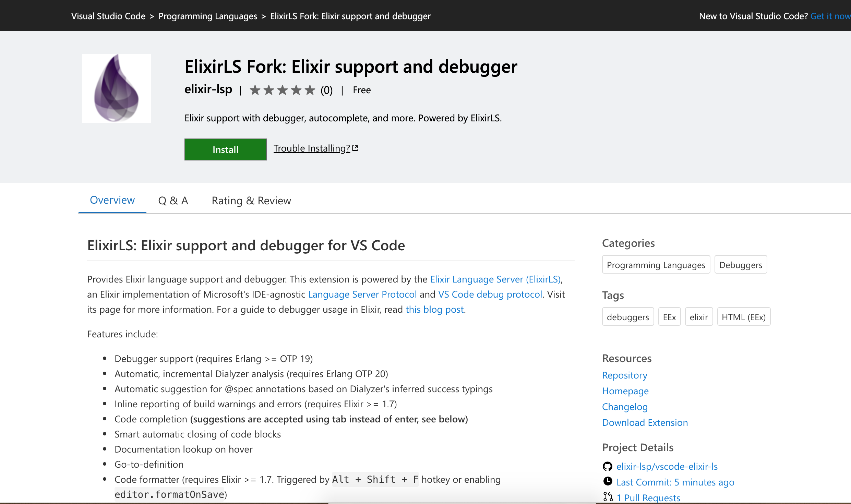View the Changelog

[625, 407]
